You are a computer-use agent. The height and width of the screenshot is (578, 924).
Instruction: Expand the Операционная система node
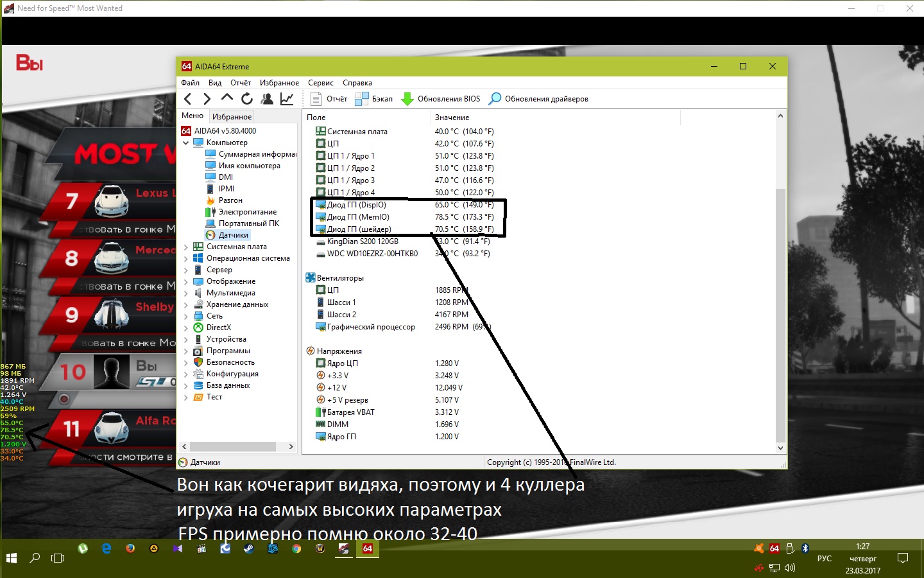(x=186, y=258)
